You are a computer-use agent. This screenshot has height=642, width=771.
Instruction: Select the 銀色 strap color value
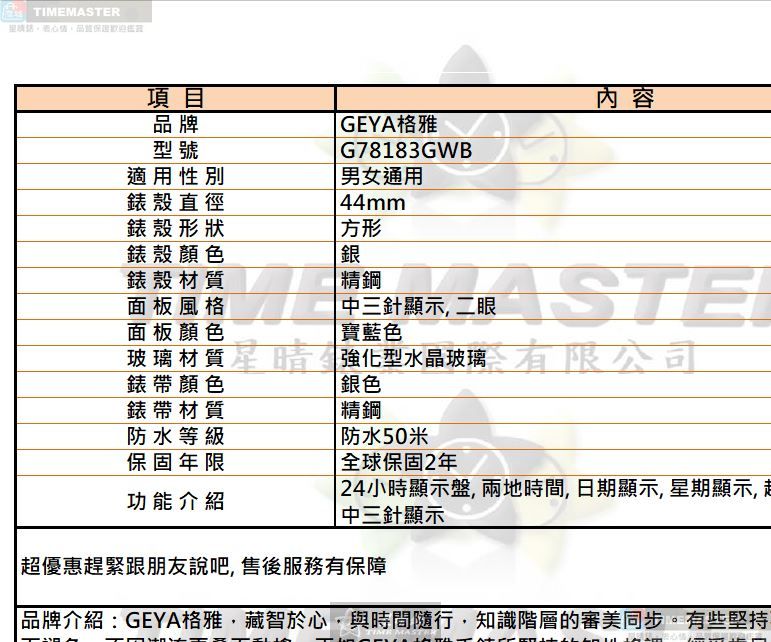[361, 384]
